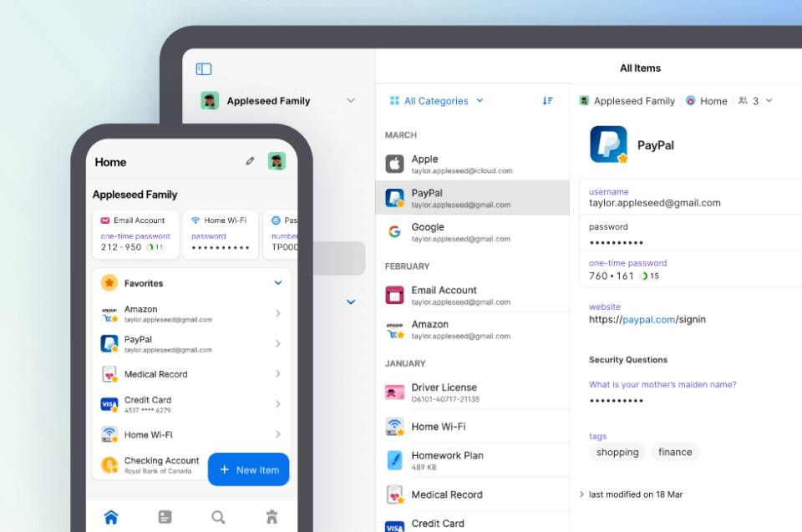The width and height of the screenshot is (802, 532).
Task: Open the Home Wi-Fi row chevron on the phone
Action: (x=277, y=434)
